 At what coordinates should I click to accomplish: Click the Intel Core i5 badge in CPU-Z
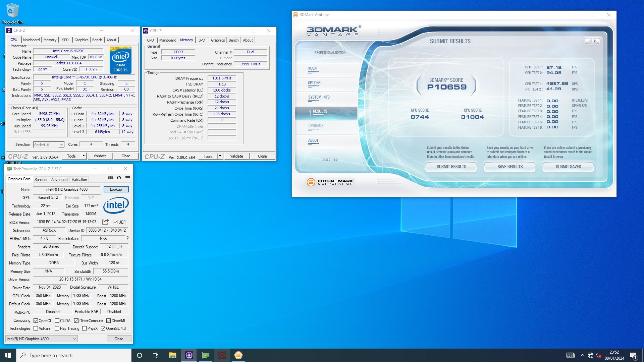click(x=120, y=60)
